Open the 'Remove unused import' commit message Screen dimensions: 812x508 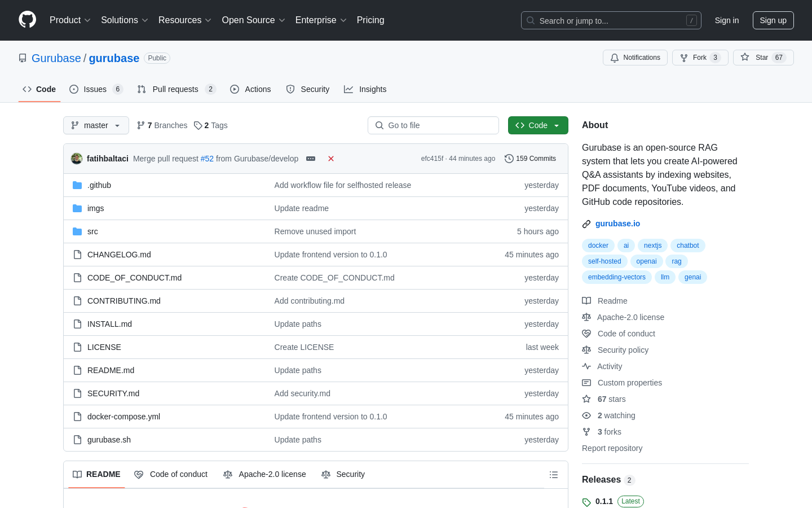point(315,231)
